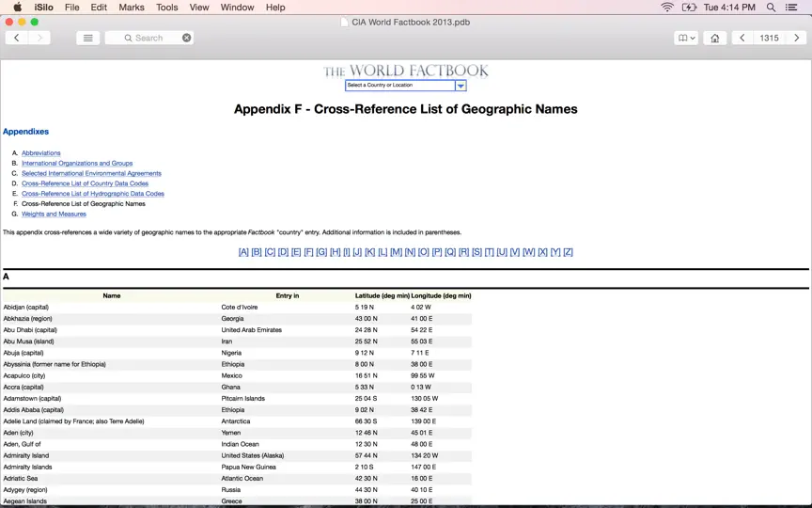
Task: Open Spotlight search in the menu bar
Action: [x=771, y=8]
